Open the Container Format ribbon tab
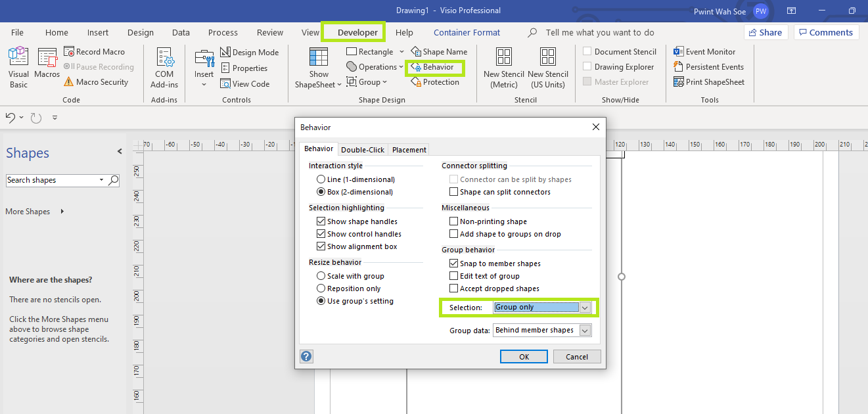The height and width of the screenshot is (414, 868). coord(467,32)
